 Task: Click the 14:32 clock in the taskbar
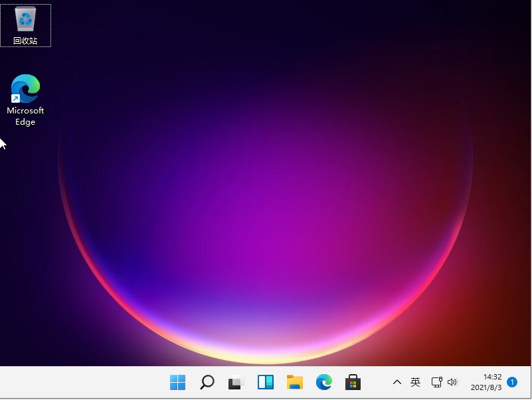click(x=492, y=377)
